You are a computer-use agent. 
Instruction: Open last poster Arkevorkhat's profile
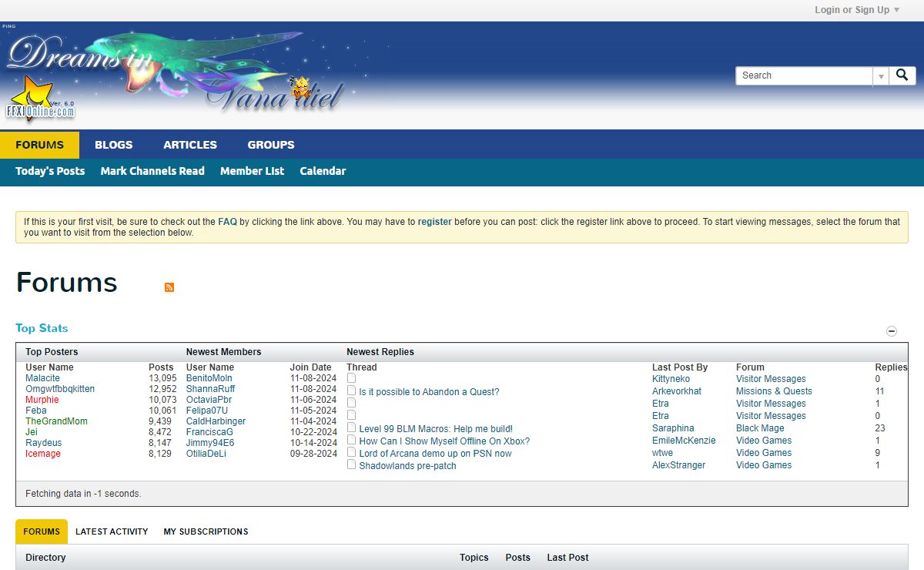677,391
